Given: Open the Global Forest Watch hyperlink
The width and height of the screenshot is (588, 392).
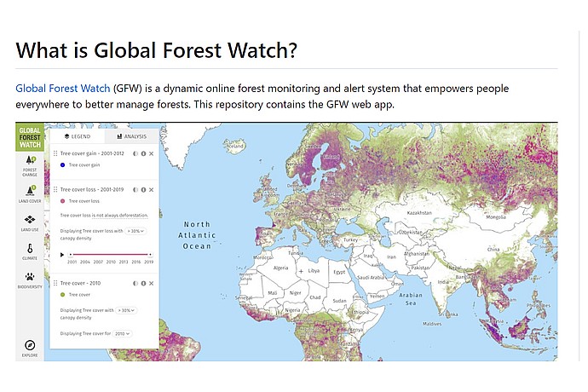Looking at the screenshot, I should coord(62,89).
